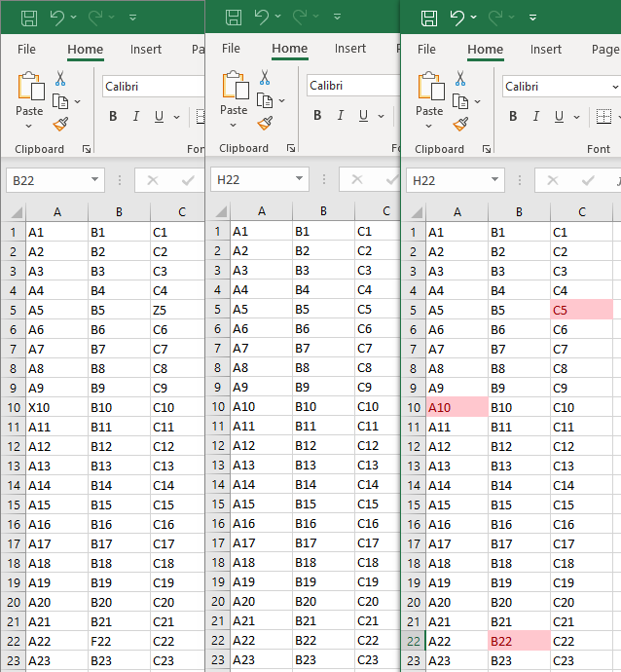The width and height of the screenshot is (621, 672).
Task: Open Calibri font dropdown in right window
Action: [615, 87]
